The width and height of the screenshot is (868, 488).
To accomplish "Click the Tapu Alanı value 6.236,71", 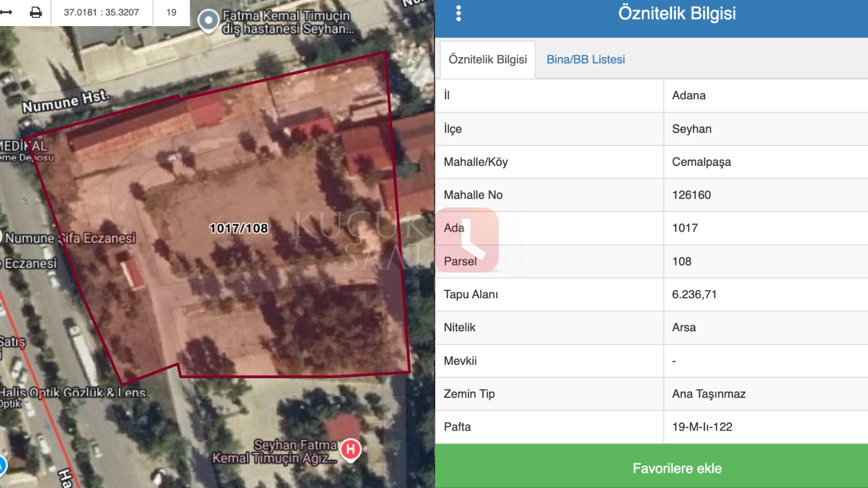I will (x=694, y=294).
